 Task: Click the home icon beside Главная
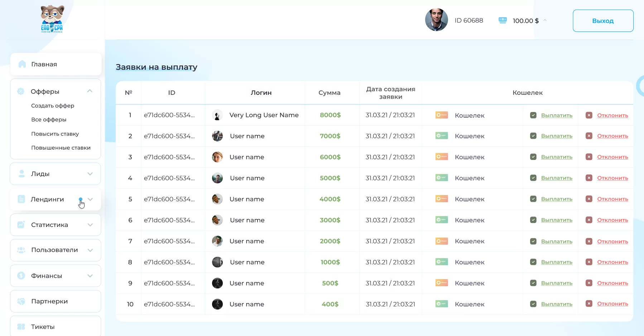click(22, 64)
